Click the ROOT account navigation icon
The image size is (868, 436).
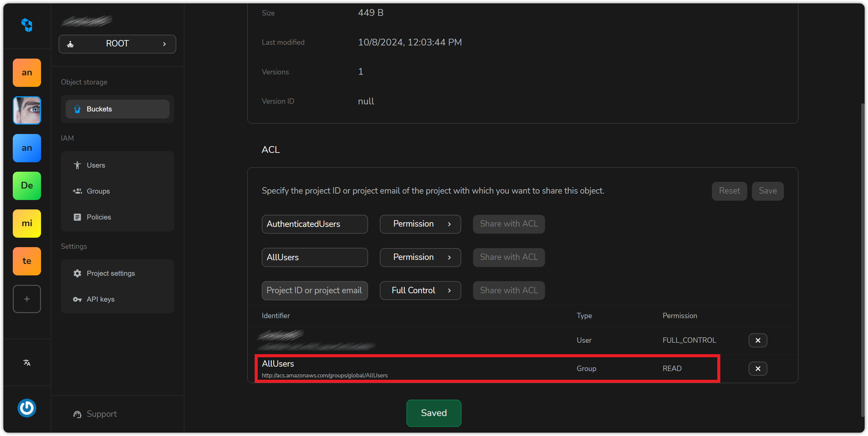71,44
